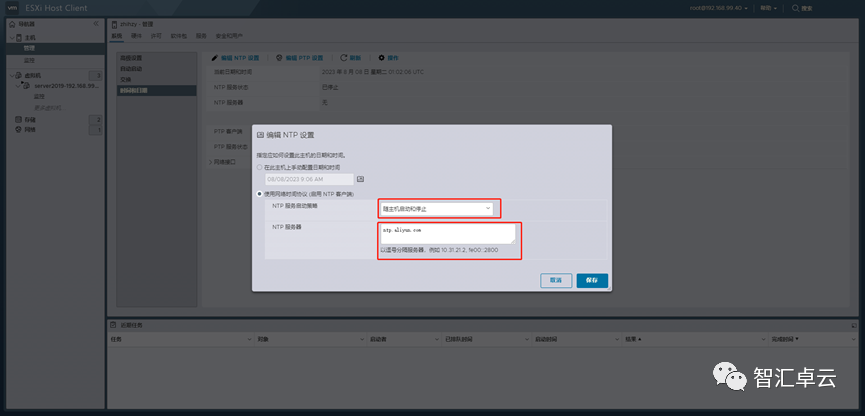This screenshot has width=865, height=416.
Task: Click Cancel button in NTP dialog
Action: (x=556, y=280)
